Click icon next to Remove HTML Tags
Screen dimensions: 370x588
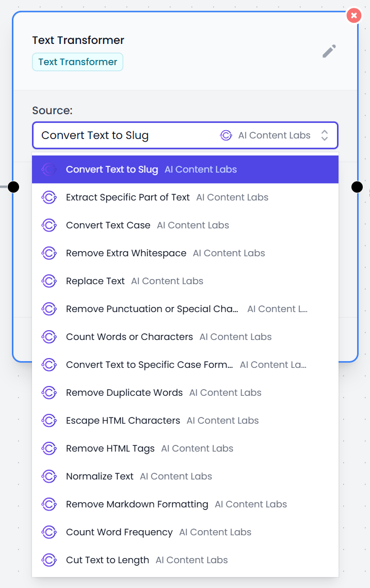click(49, 448)
